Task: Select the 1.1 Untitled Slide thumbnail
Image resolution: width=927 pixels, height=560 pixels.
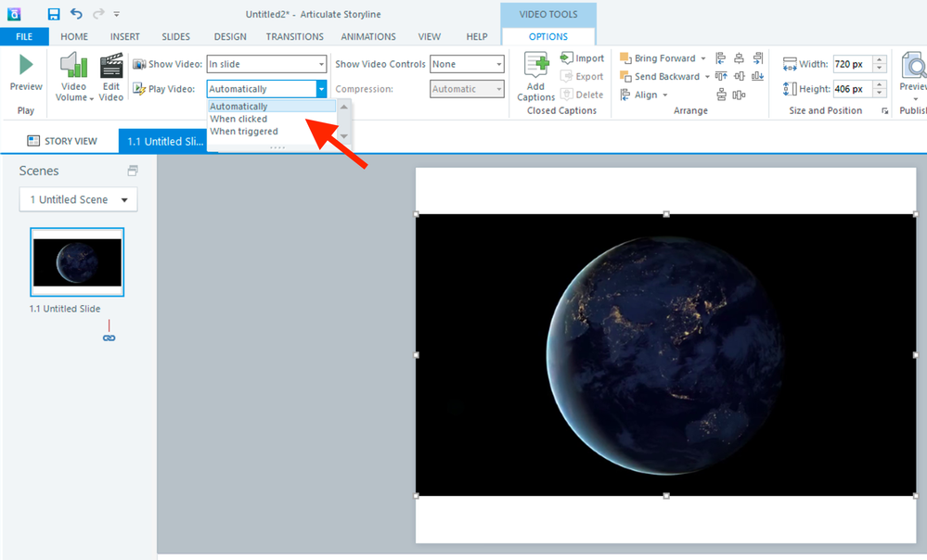Action: coord(77,261)
